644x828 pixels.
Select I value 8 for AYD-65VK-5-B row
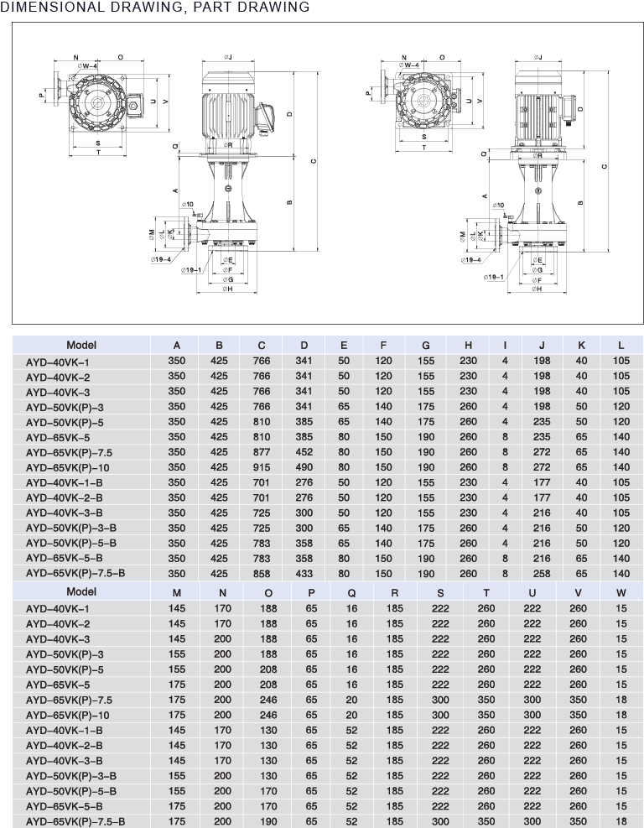(x=505, y=558)
